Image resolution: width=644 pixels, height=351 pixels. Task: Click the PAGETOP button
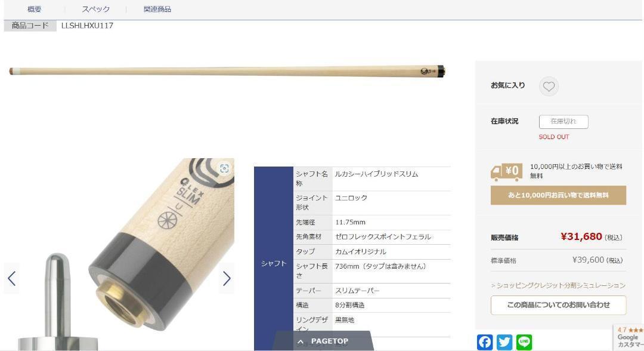(323, 341)
